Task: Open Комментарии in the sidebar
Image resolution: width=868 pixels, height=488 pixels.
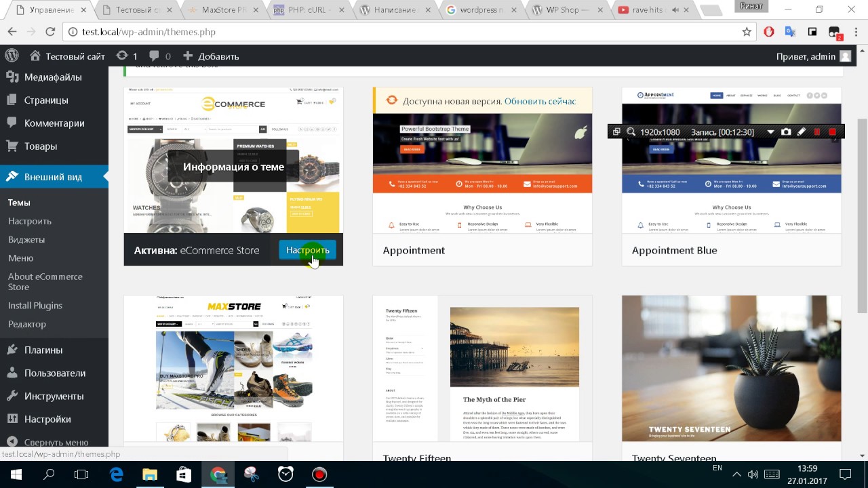Action: click(54, 123)
